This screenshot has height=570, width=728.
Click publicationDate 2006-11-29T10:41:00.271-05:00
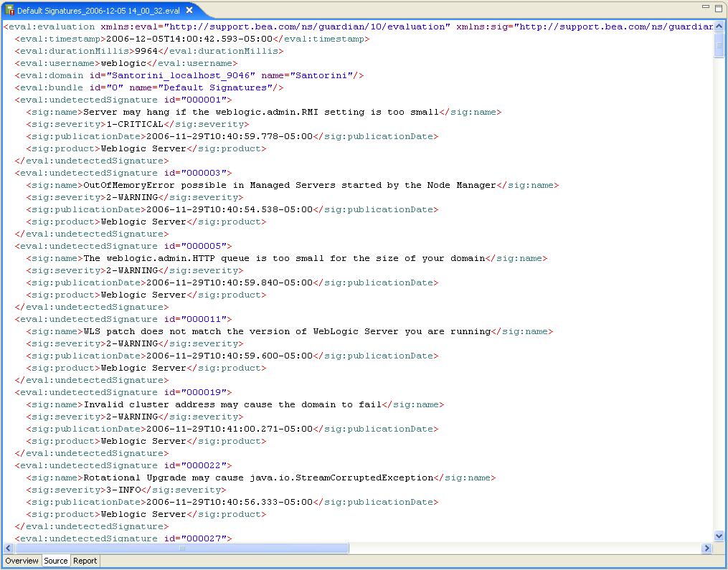[230, 429]
